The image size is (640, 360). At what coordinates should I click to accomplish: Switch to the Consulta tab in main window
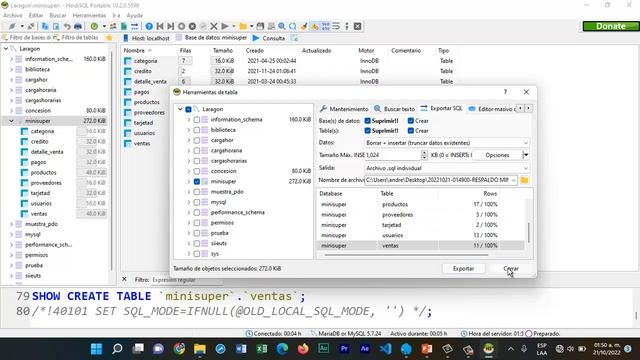click(269, 38)
